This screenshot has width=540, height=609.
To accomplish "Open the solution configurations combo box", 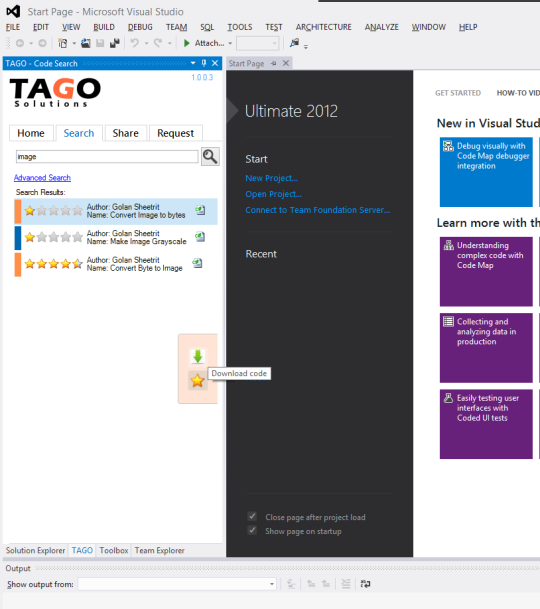I will (x=258, y=43).
